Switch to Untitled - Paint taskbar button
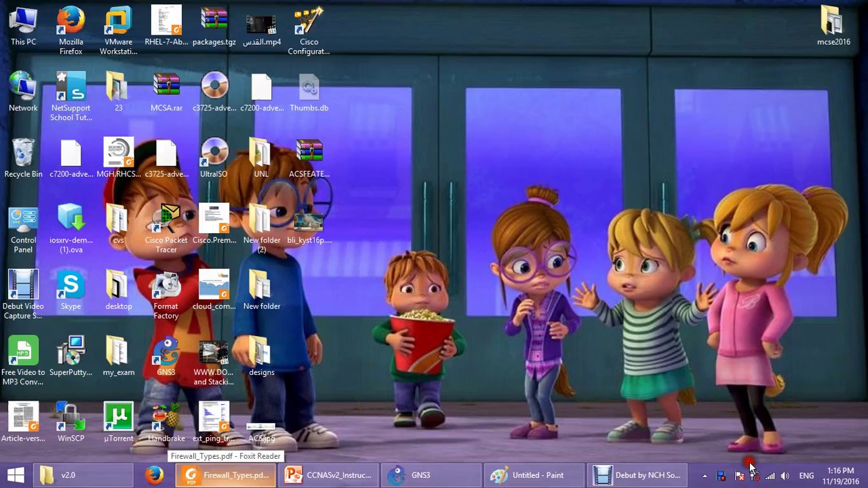The height and width of the screenshot is (488, 868). tap(534, 475)
